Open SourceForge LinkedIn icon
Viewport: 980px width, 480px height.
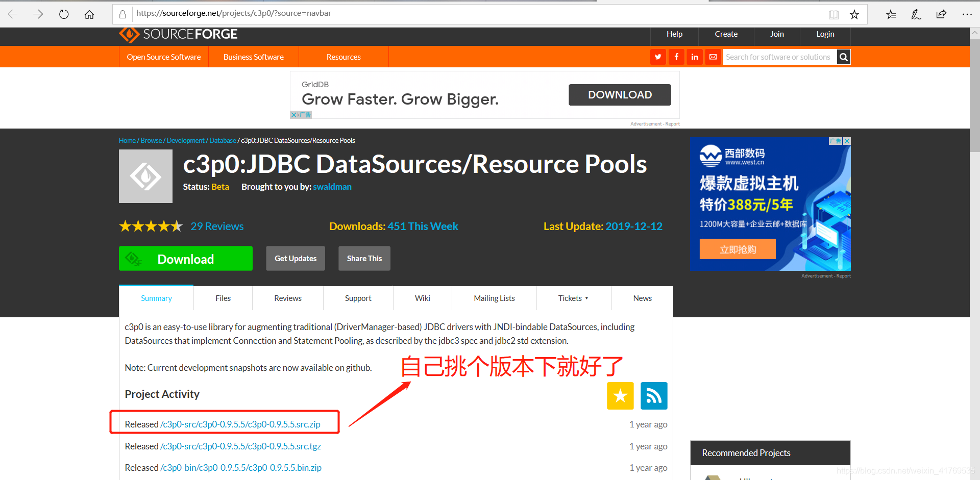pyautogui.click(x=695, y=57)
